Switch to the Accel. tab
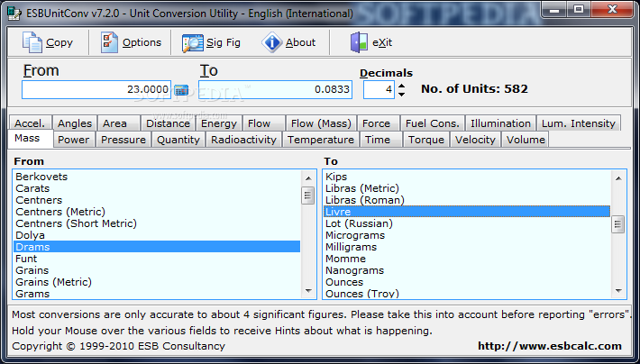 [30, 123]
